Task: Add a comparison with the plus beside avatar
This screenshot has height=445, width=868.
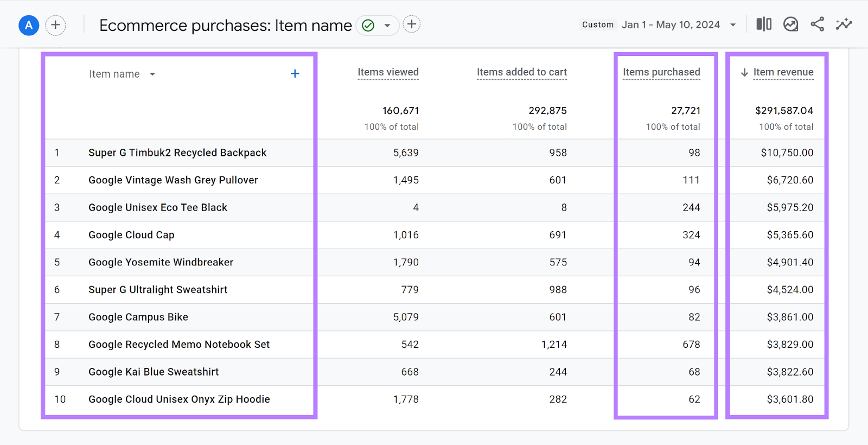Action: tap(55, 25)
